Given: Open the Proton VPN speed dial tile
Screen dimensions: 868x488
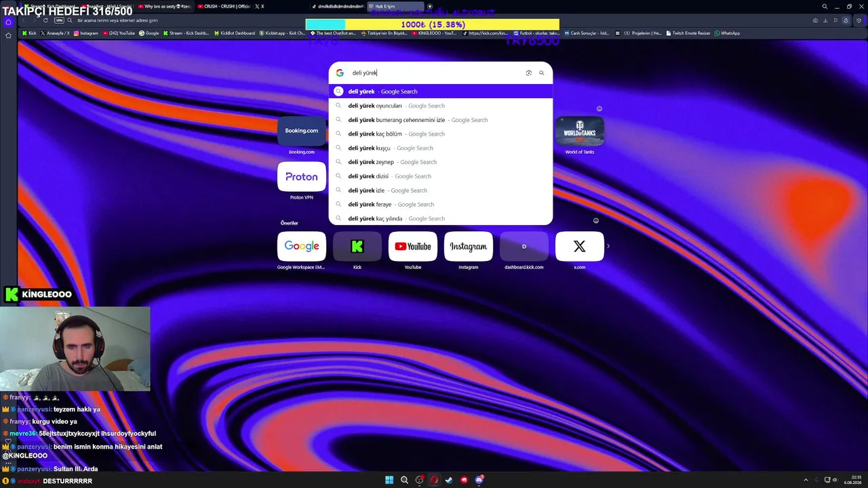Looking at the screenshot, I should point(302,177).
